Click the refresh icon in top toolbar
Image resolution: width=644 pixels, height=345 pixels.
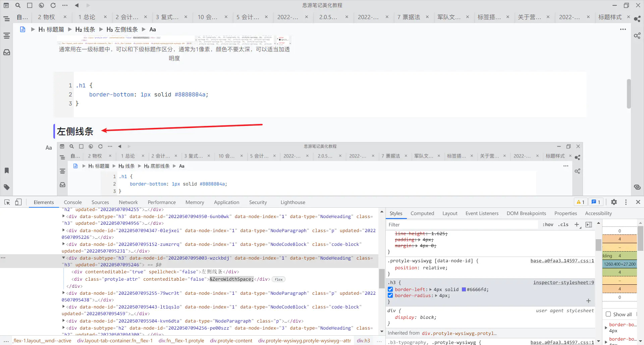tap(53, 5)
